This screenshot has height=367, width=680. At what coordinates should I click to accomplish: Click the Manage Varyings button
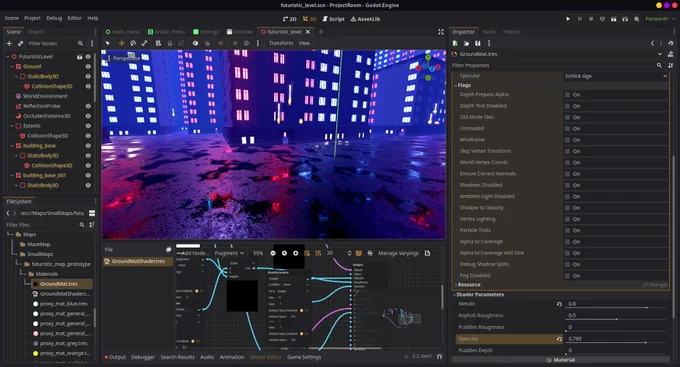coord(398,253)
